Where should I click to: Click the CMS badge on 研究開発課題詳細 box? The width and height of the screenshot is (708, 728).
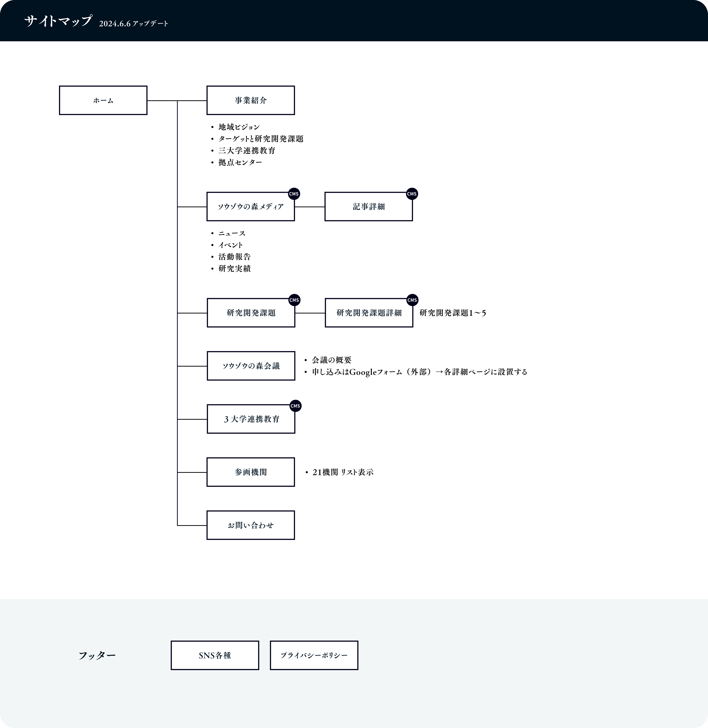[412, 300]
